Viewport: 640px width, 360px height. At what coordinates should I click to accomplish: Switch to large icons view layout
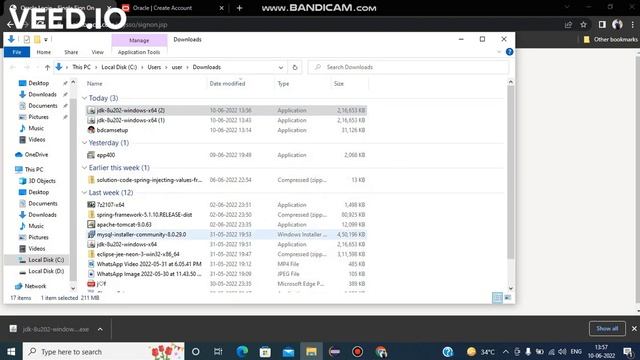tap(508, 298)
